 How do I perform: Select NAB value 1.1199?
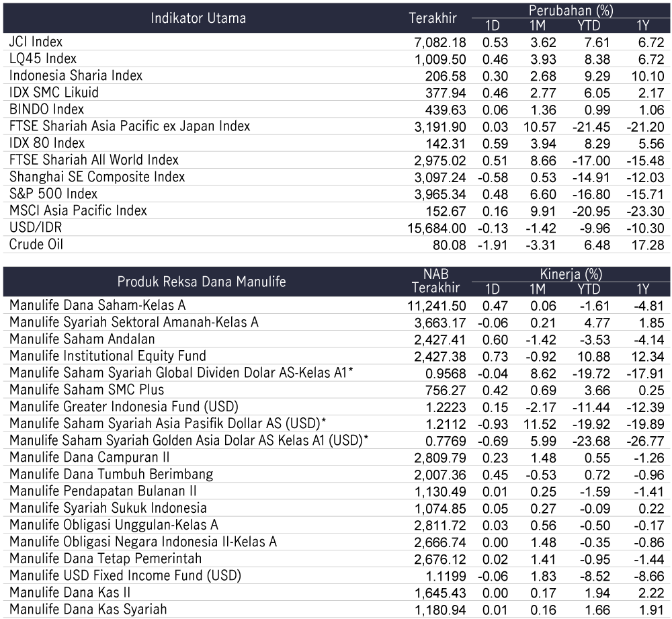coord(446,577)
